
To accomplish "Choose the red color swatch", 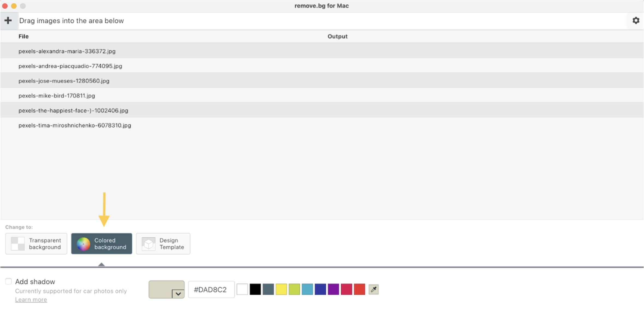I will (x=359, y=289).
